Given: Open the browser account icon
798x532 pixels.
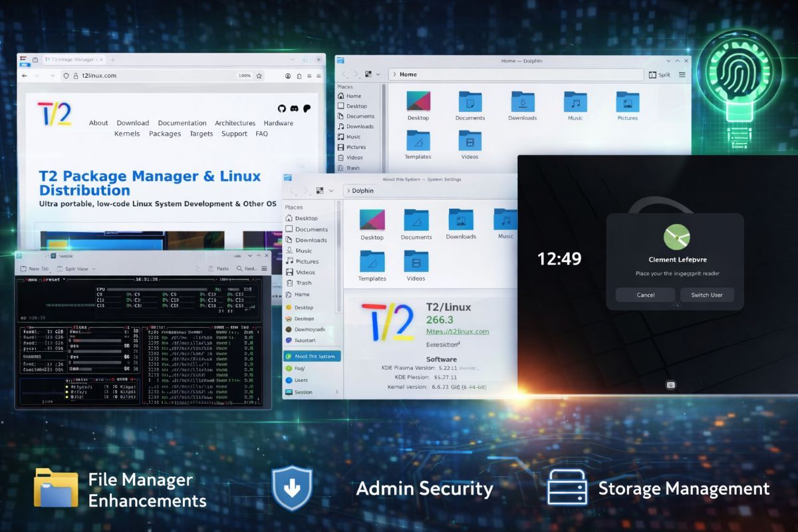Looking at the screenshot, I should pyautogui.click(x=288, y=76).
